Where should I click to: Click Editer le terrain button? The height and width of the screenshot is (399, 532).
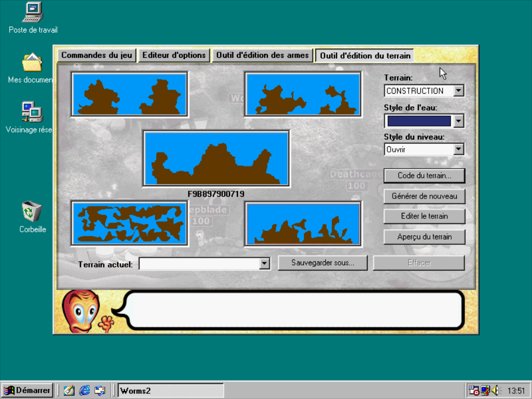424,216
